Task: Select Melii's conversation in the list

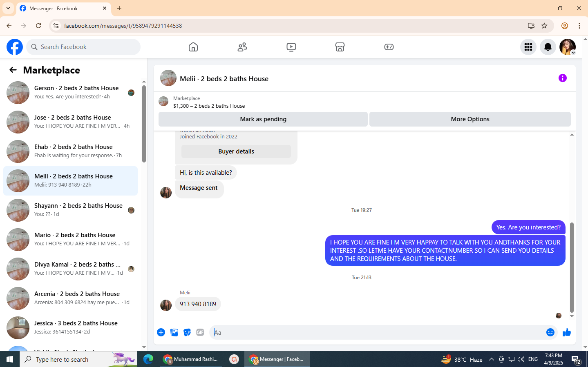Action: [70, 181]
